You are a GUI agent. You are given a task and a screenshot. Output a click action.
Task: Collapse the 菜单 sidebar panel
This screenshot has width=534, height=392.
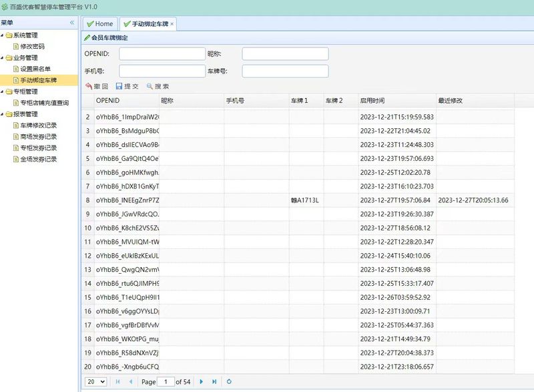[72, 23]
